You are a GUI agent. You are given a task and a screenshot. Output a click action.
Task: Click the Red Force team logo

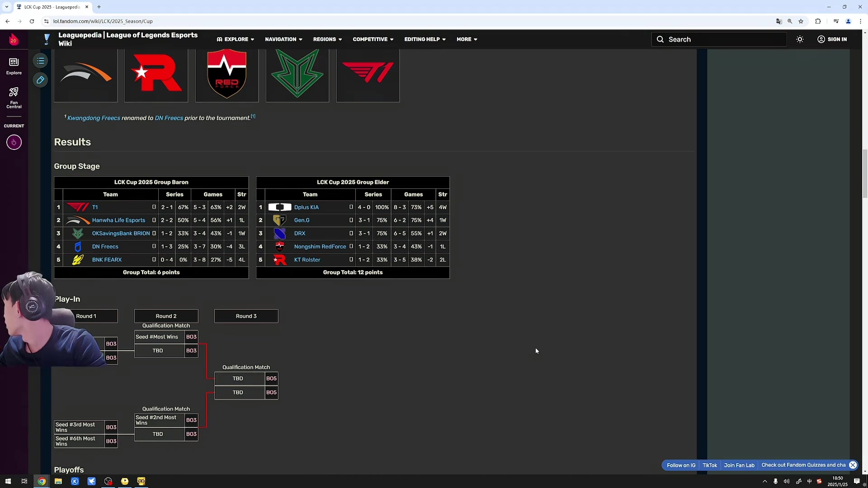226,74
